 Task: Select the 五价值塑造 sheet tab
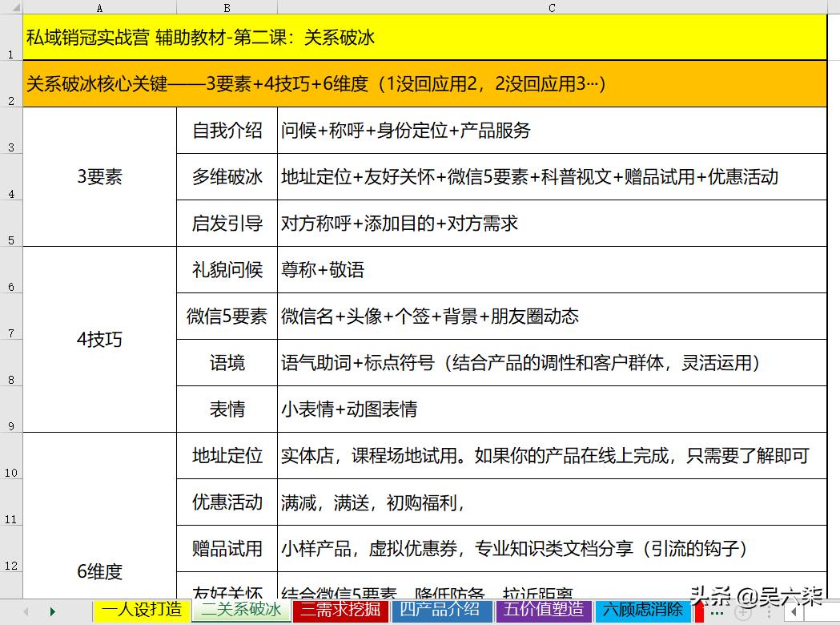(x=543, y=611)
